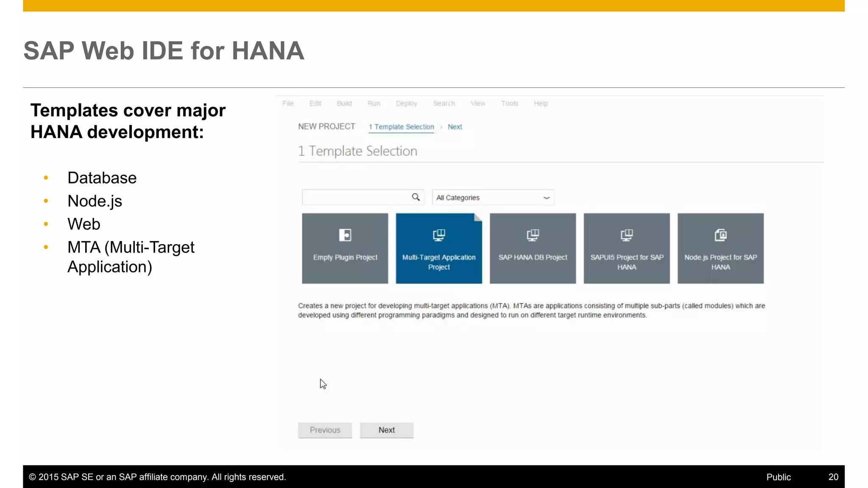
Task: Click the Multi-Target Application Project tile icon
Action: pos(439,235)
